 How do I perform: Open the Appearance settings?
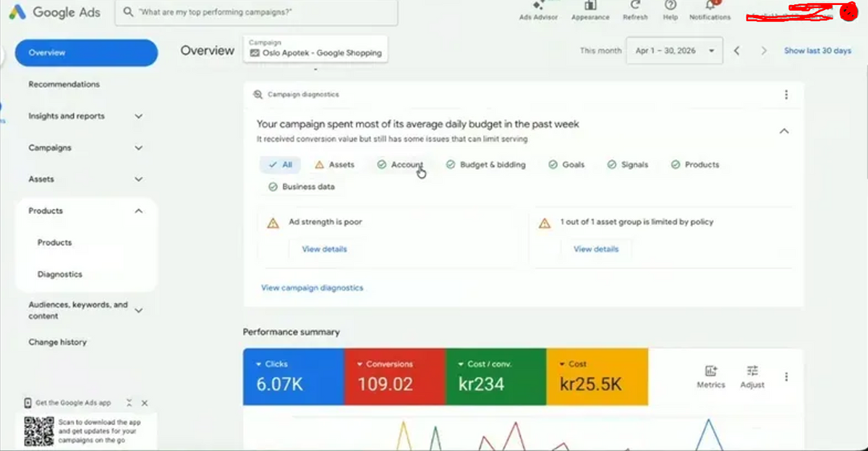[590, 10]
